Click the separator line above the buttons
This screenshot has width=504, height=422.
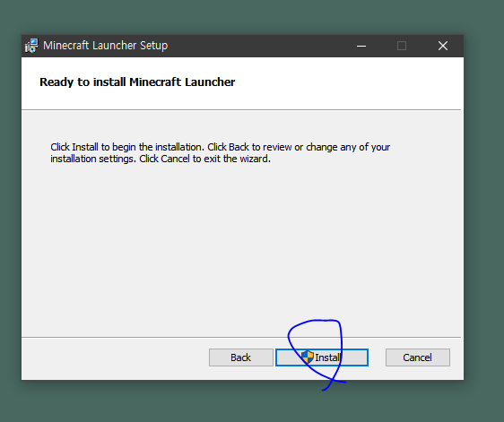pos(241,337)
